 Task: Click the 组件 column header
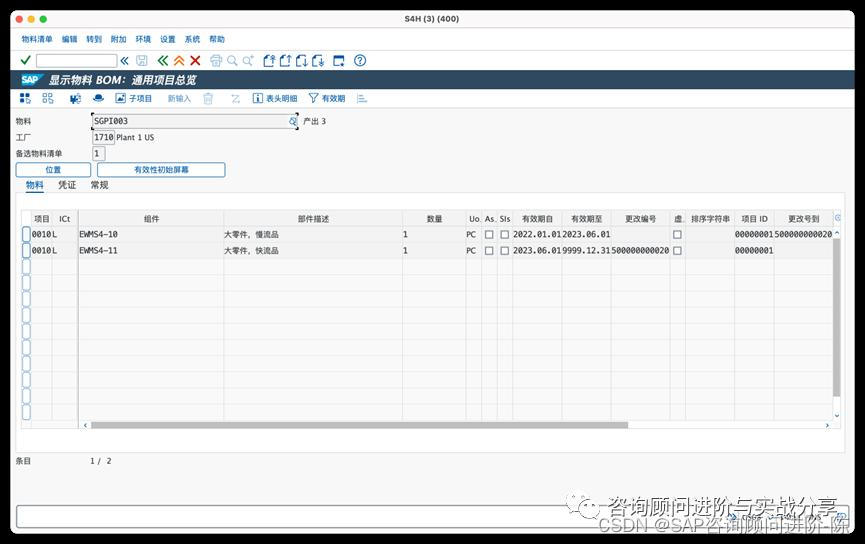(x=151, y=218)
